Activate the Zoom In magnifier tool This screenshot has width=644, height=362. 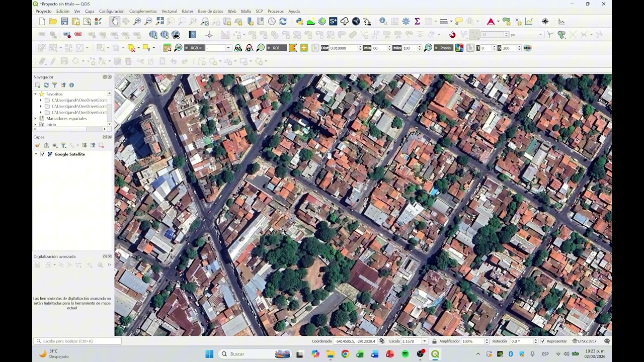pos(137,21)
